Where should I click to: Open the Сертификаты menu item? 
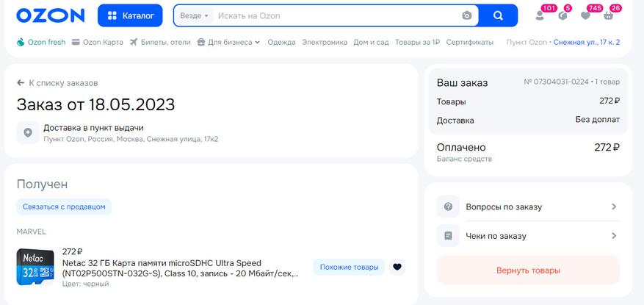tap(470, 42)
